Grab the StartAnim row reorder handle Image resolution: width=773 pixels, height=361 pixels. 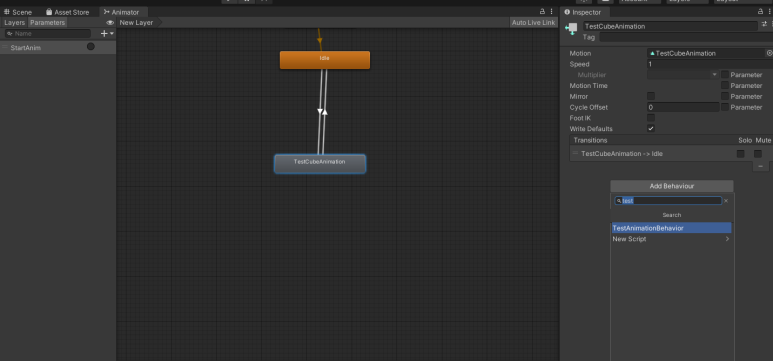[x=5, y=47]
